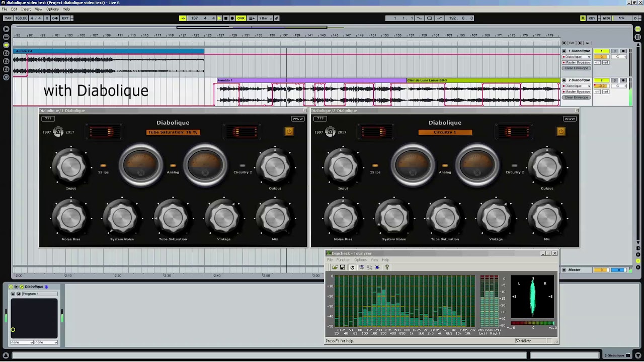Click the Back to Arrangement button
The image size is (644, 362).
pos(252,18)
